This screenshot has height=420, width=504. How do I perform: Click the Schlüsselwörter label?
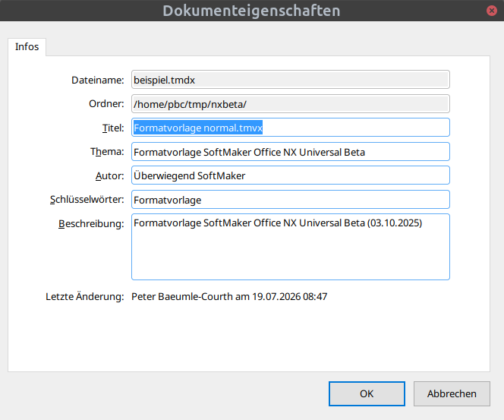tap(87, 200)
